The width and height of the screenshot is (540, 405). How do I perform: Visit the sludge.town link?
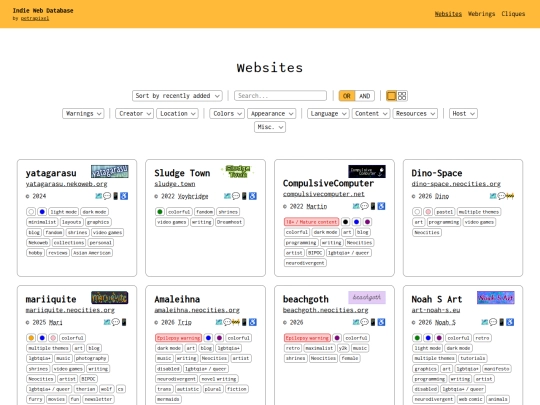coord(175,184)
